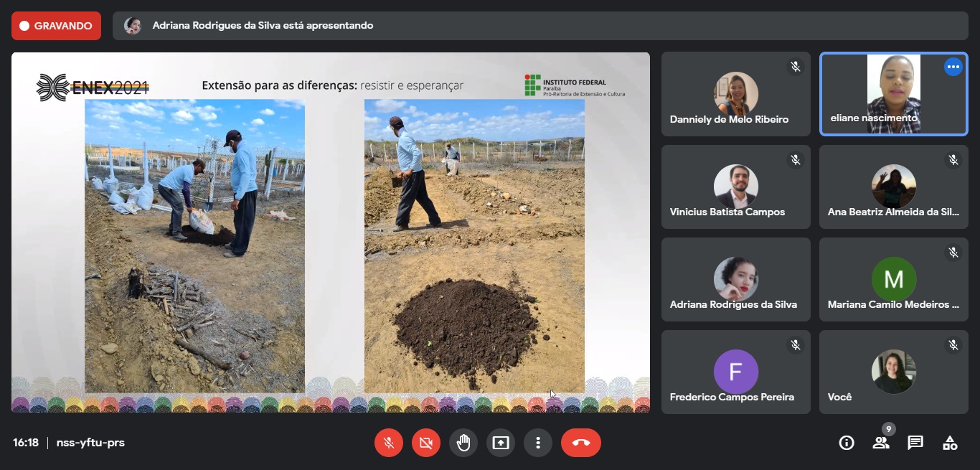980x470 pixels.
Task: Open options on eliane nascimento's tile
Action: 953,67
